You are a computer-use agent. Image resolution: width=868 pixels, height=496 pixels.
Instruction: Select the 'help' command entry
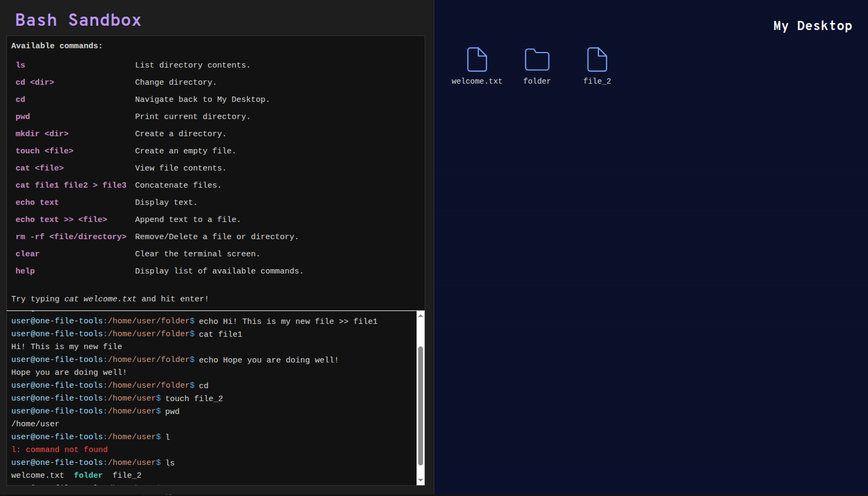[x=25, y=271]
